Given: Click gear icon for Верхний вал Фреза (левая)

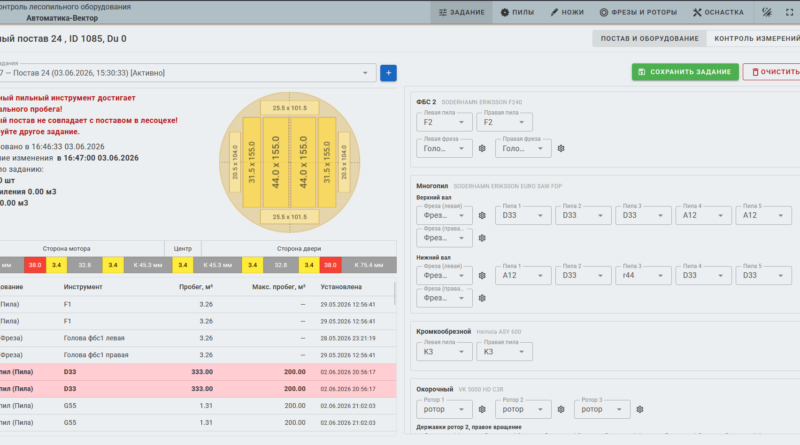Looking at the screenshot, I should pos(482,215).
